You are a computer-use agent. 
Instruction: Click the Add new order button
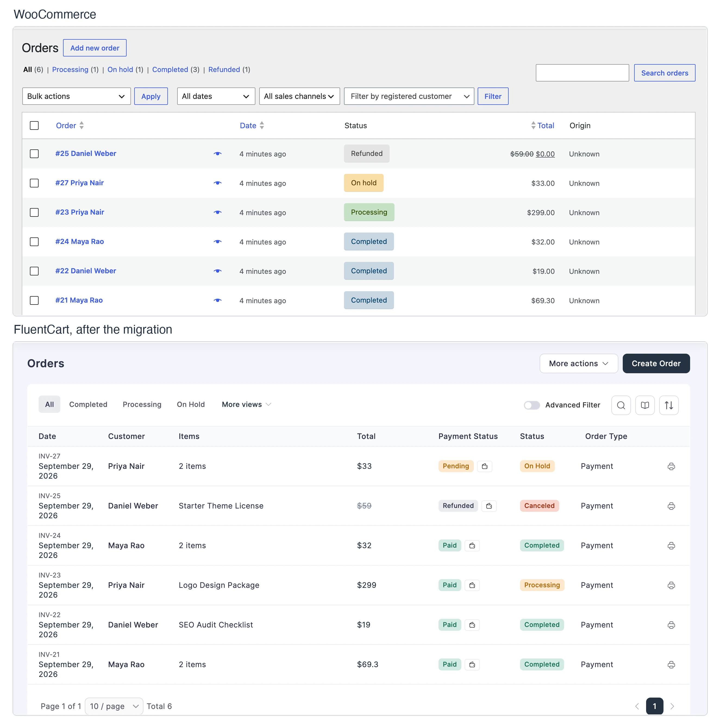pyautogui.click(x=95, y=48)
